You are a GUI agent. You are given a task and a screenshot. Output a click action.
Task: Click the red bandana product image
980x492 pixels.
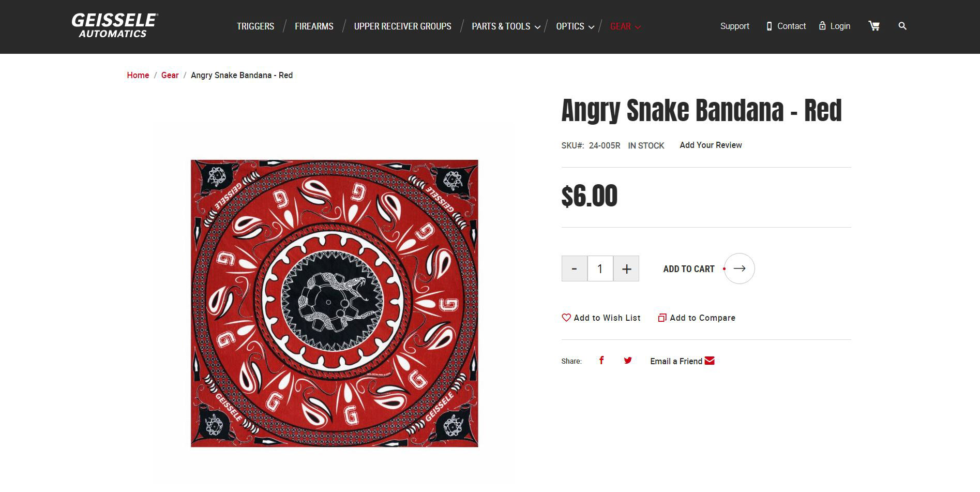coord(335,303)
